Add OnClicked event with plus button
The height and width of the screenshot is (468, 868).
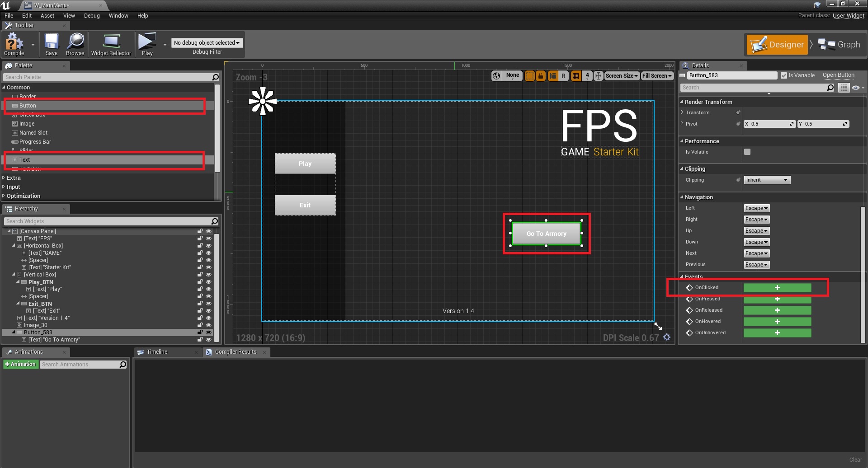point(777,288)
